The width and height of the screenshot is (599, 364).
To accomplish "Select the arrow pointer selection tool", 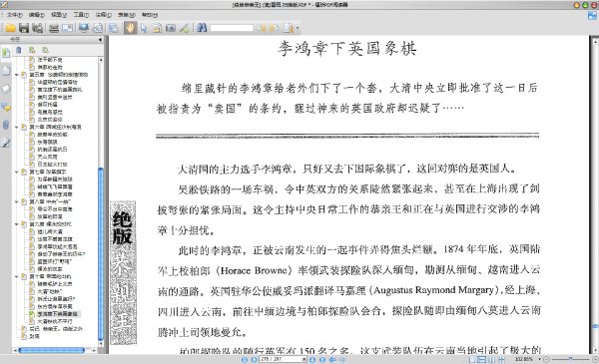I will click(144, 28).
